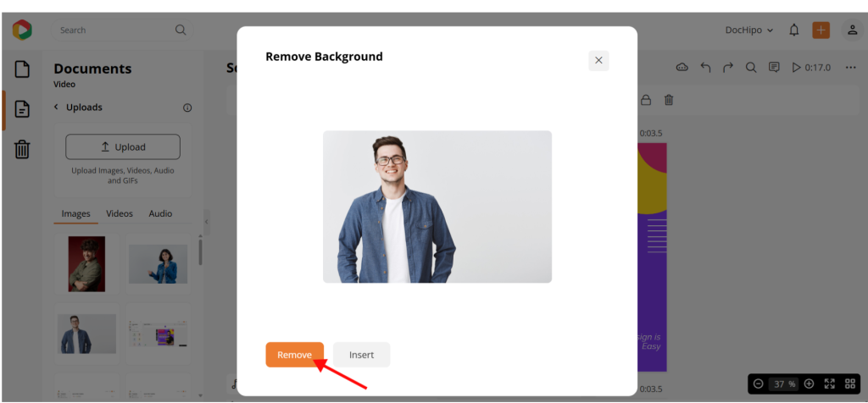Click the uploads panel scrollbar
Image resolution: width=868 pixels, height=403 pixels.
point(200,252)
